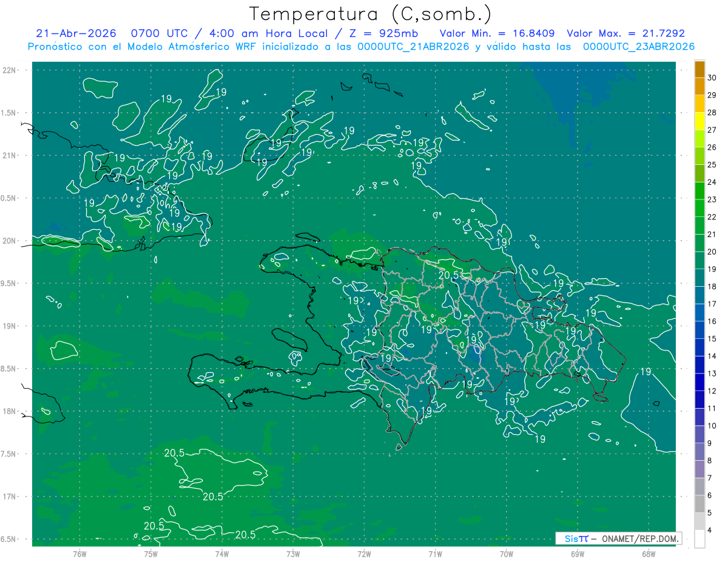The image size is (728, 562).
Task: Click the 72W longitude axis label
Action: (x=364, y=554)
